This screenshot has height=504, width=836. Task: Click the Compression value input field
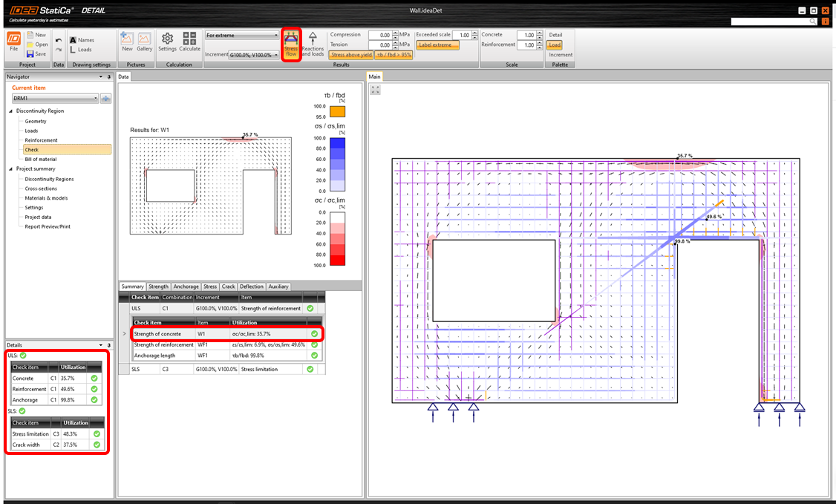(x=380, y=35)
